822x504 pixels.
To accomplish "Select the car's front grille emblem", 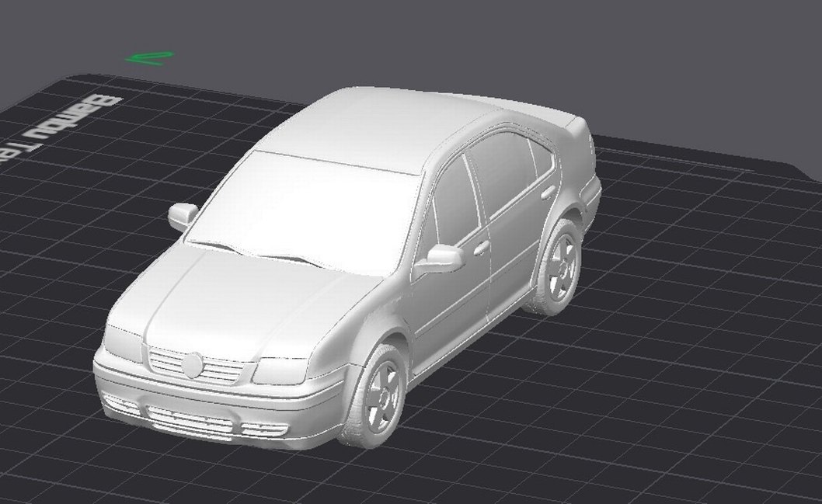I will coord(192,363).
